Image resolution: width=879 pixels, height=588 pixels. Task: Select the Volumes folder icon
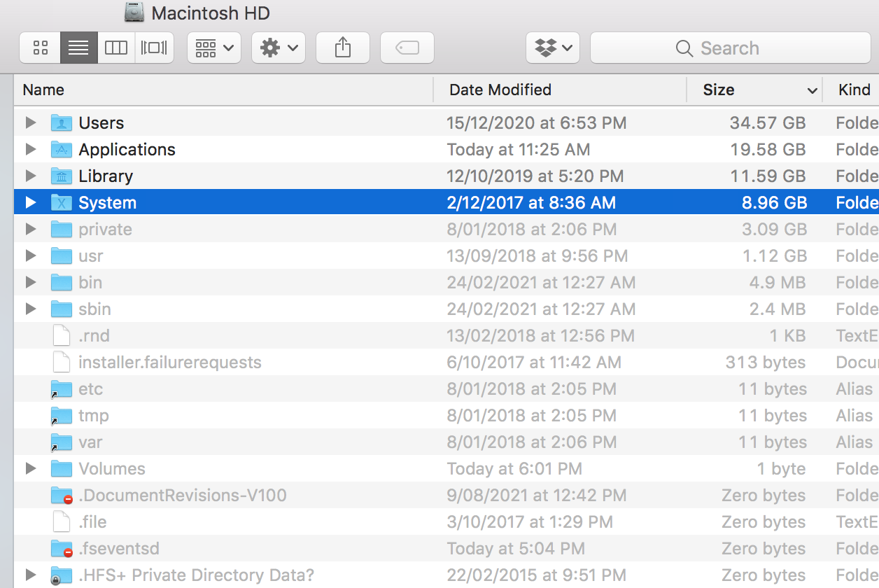coord(62,469)
